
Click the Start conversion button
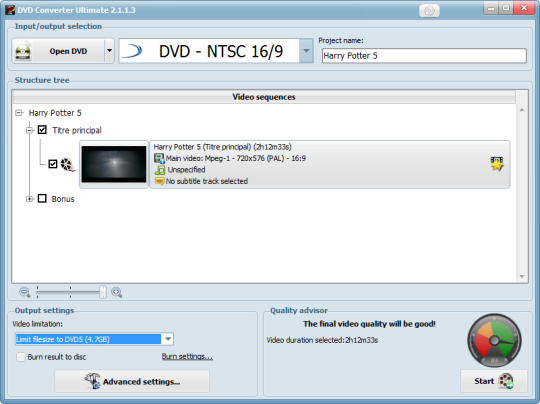(494, 381)
